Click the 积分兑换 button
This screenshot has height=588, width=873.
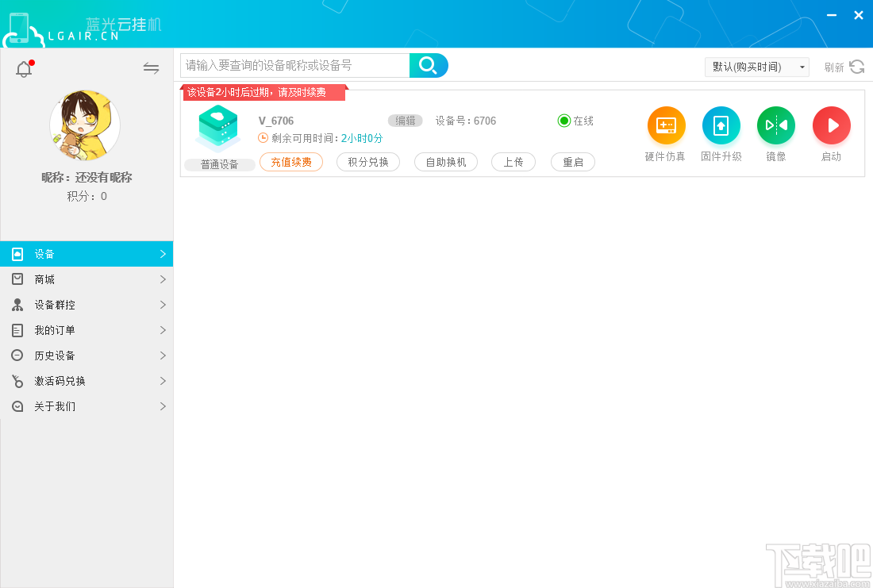click(368, 162)
